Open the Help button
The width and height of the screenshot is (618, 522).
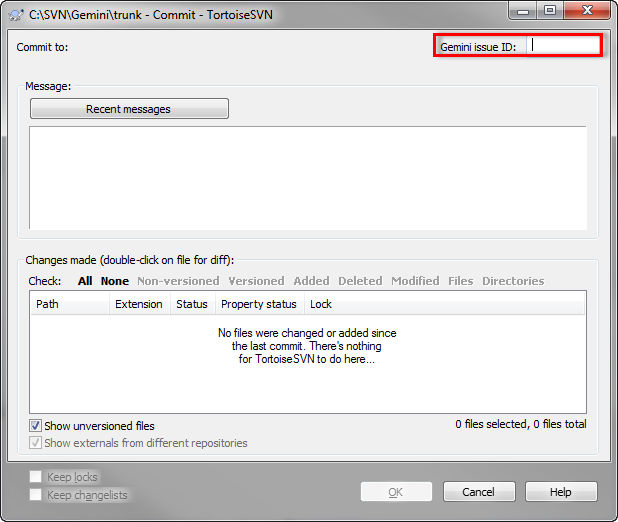(x=561, y=492)
